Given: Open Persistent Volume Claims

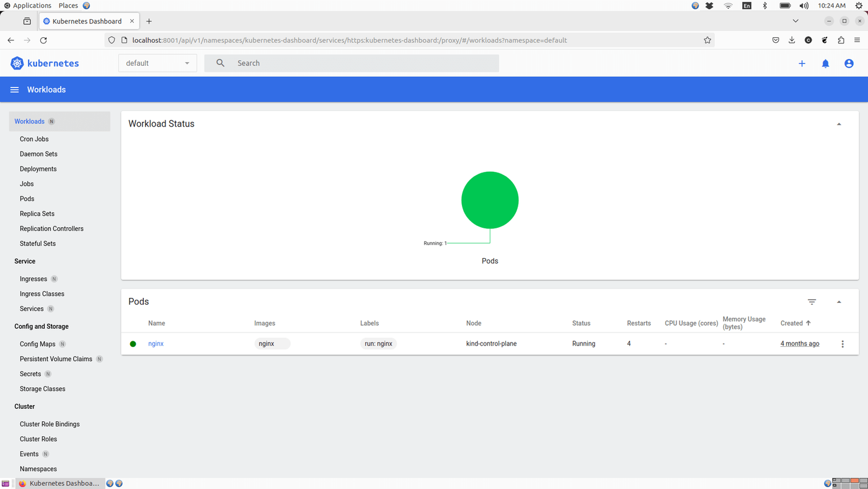Looking at the screenshot, I should coord(56,359).
